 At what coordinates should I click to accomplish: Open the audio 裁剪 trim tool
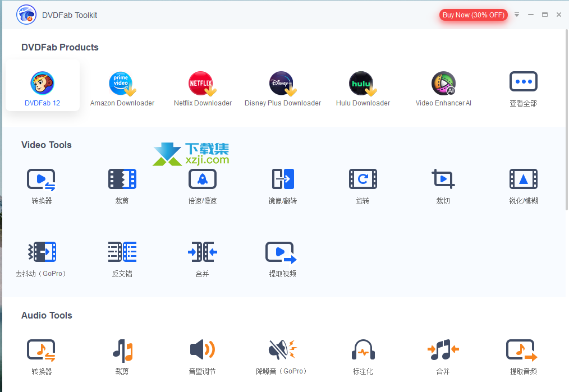click(x=122, y=357)
